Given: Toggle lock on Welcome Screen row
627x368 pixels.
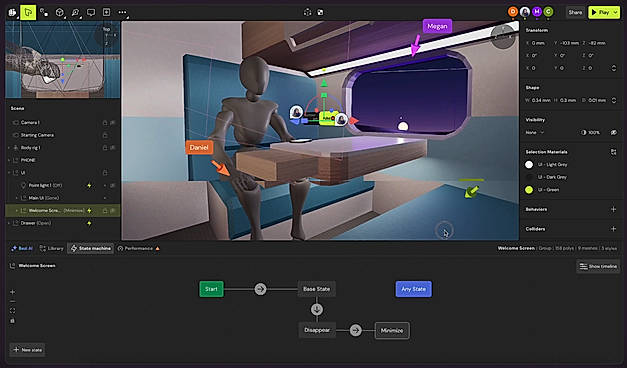Looking at the screenshot, I should (105, 210).
